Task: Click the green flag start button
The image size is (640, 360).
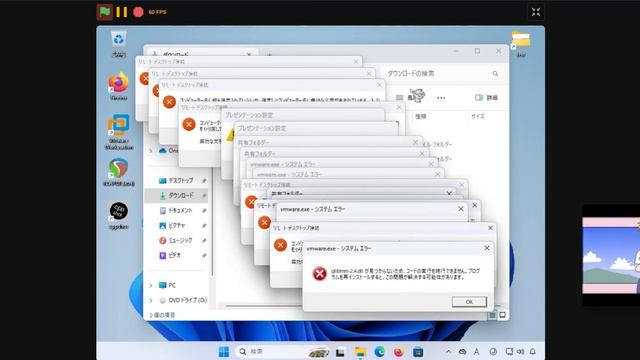Action: point(105,12)
